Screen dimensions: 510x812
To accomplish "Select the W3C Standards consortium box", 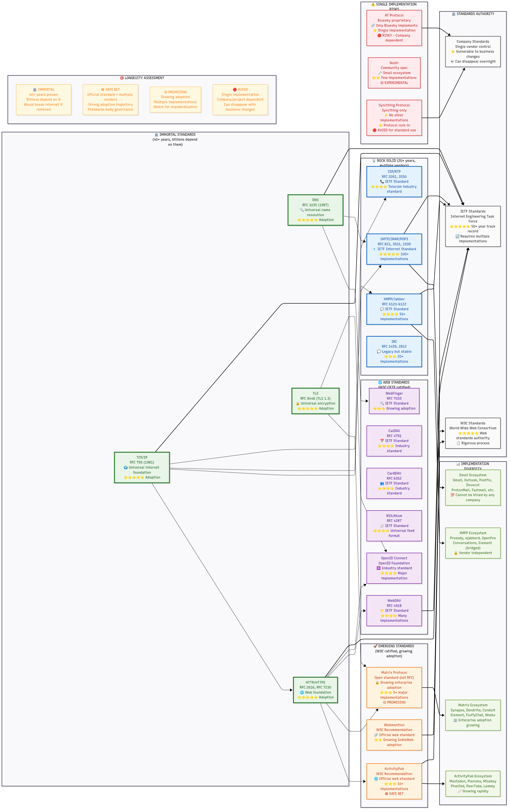I will coord(473,433).
